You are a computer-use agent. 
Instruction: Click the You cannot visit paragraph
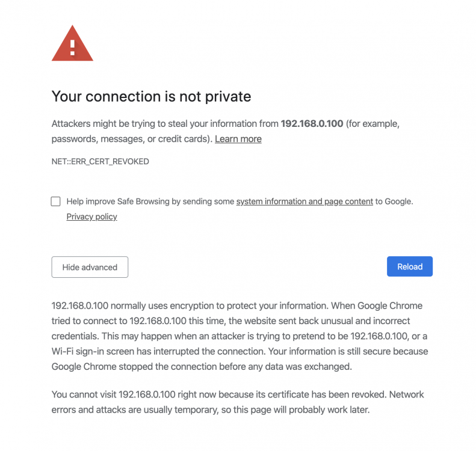coord(238,402)
